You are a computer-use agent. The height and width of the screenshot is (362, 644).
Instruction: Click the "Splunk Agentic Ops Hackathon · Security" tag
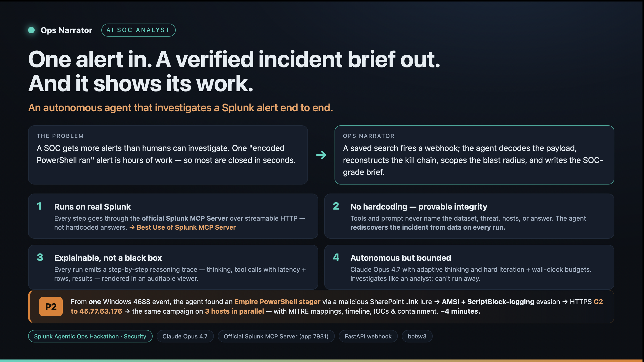[90, 336]
